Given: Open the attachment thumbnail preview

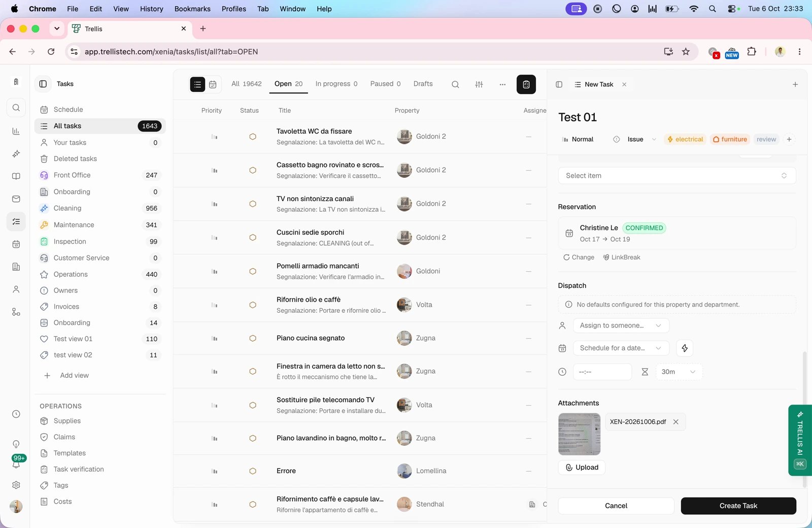Looking at the screenshot, I should [x=579, y=434].
